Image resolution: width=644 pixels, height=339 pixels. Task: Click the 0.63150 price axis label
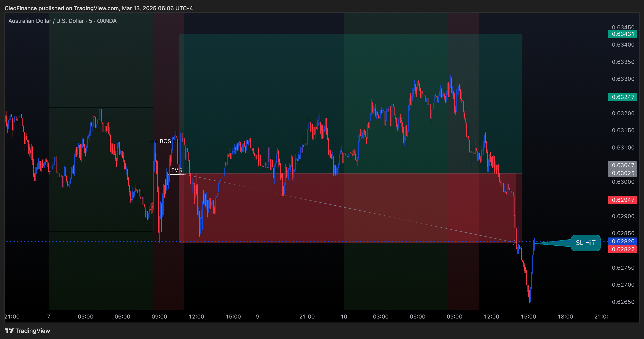click(623, 130)
